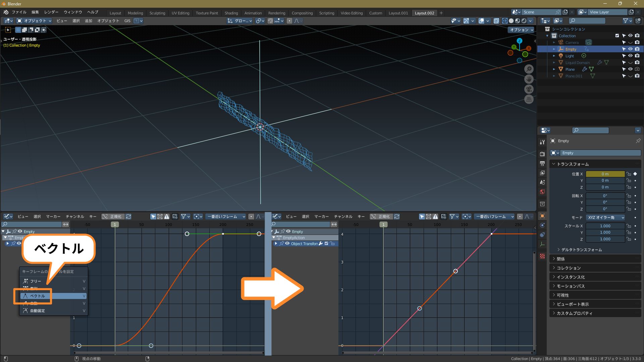Toggle normalize (正規化) in left graph editor
This screenshot has width=644, height=362.
(x=113, y=217)
